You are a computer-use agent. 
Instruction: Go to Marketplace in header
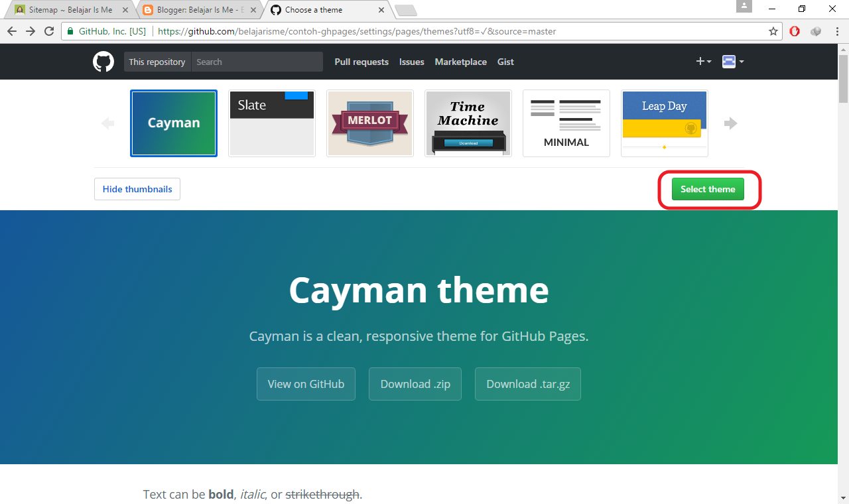(461, 62)
